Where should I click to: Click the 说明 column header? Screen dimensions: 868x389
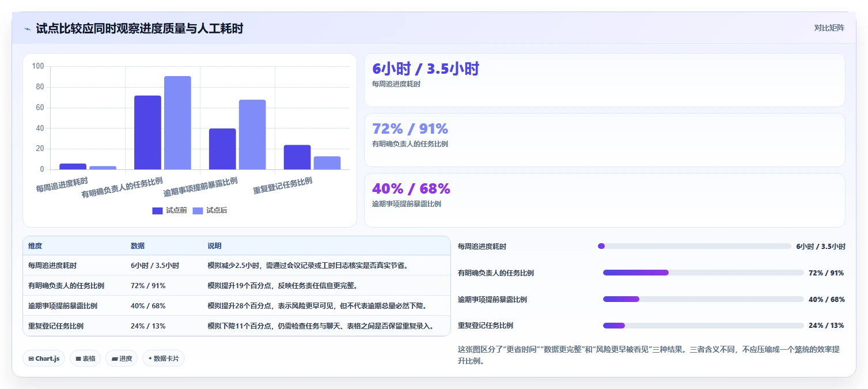pos(214,246)
